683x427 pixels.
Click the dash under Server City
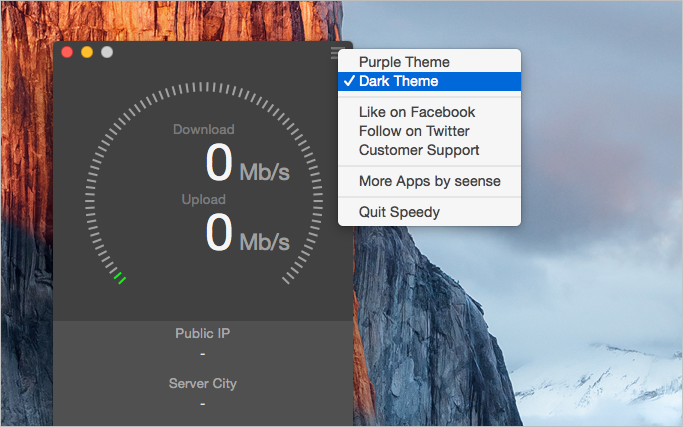(203, 404)
